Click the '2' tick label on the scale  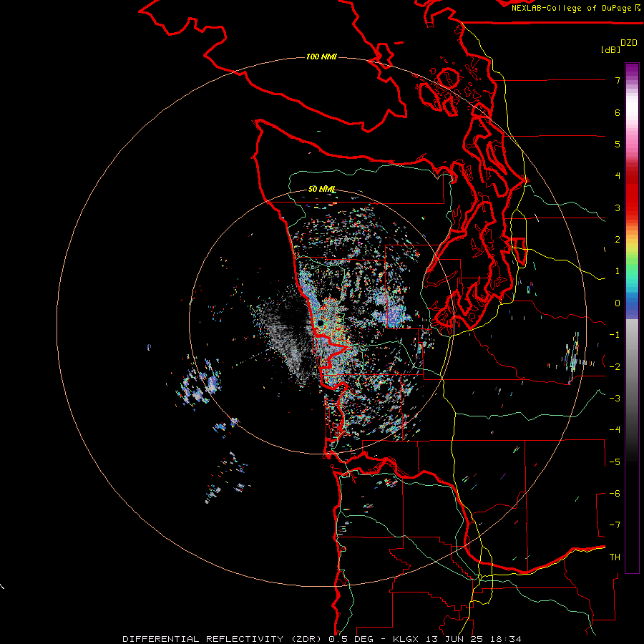pos(618,240)
